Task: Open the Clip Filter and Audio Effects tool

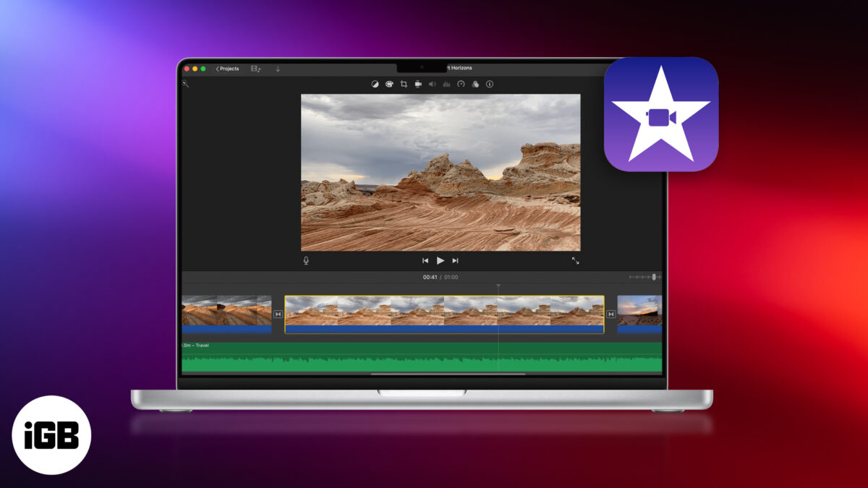Action: point(475,84)
